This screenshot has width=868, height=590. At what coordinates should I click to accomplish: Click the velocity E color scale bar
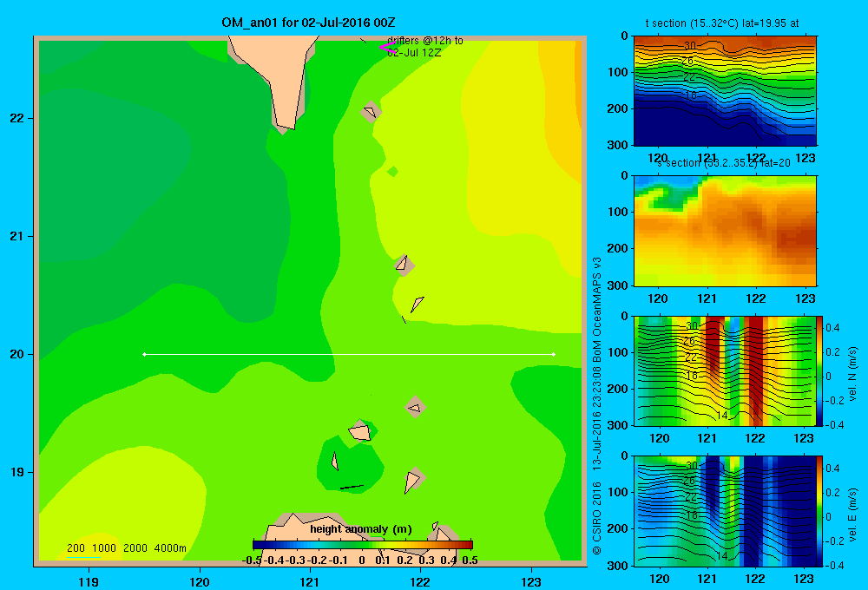(820, 510)
